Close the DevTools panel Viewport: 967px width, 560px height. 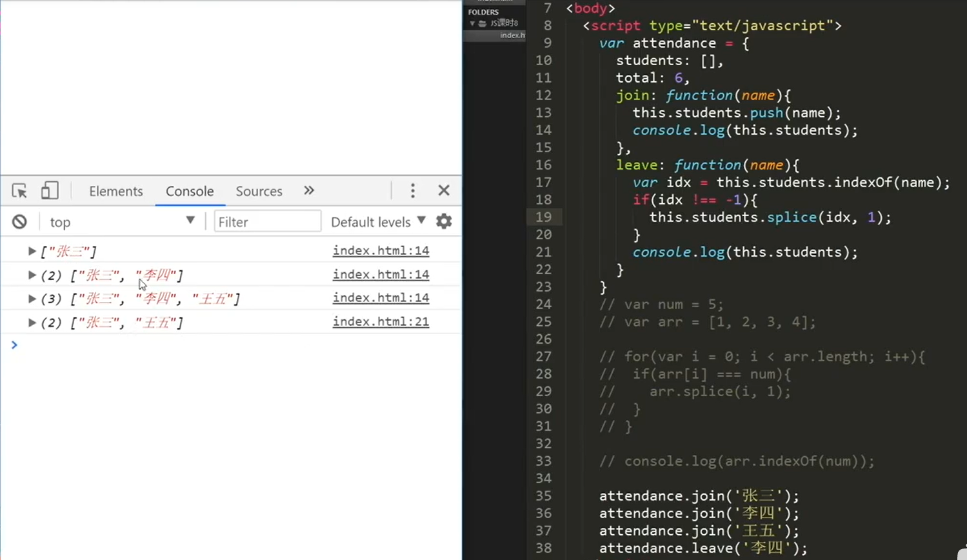(444, 190)
